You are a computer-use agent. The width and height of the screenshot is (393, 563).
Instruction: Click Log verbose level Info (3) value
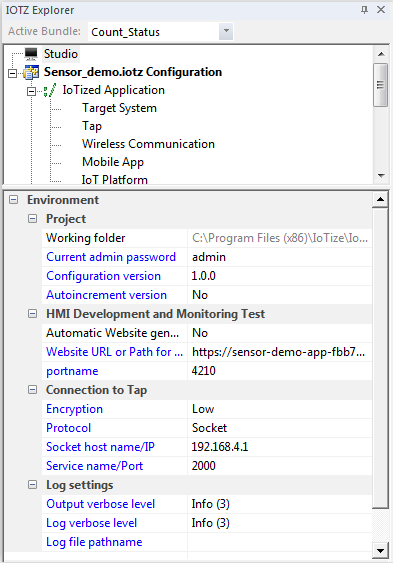(280, 523)
